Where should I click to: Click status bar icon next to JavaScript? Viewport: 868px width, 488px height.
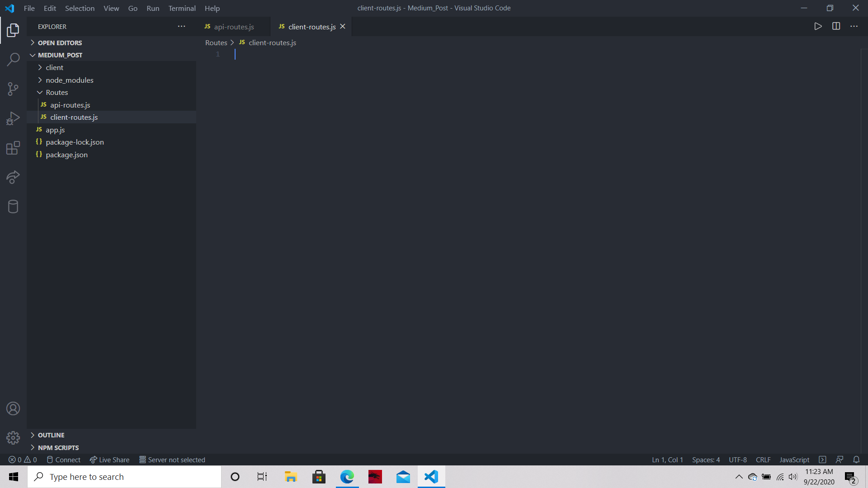(822, 460)
